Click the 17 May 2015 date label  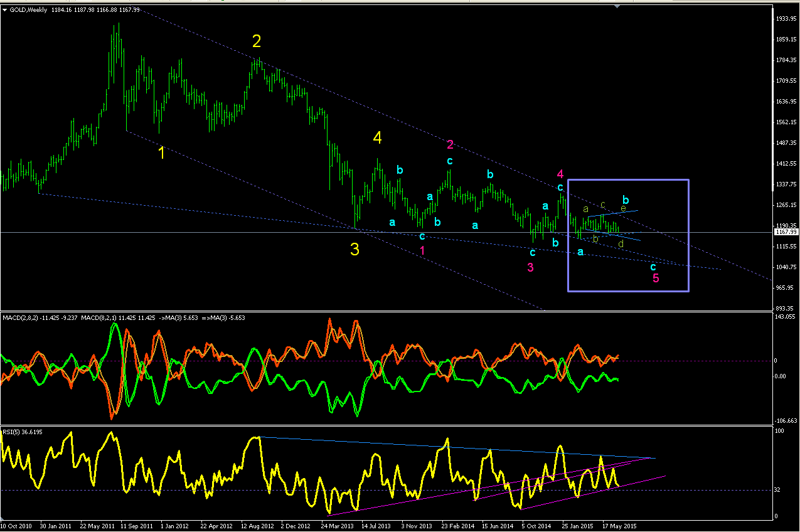coord(619,526)
